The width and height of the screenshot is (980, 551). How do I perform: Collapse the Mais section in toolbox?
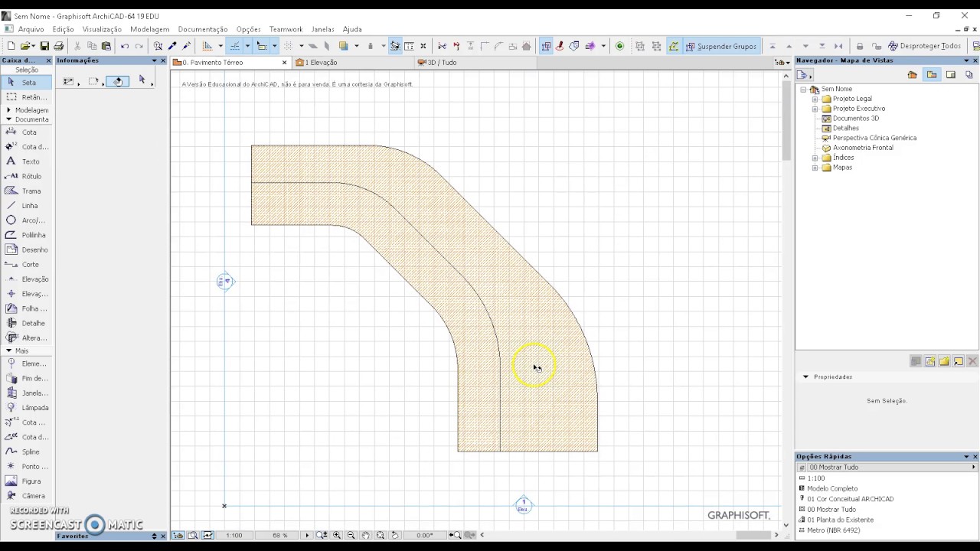[8, 350]
